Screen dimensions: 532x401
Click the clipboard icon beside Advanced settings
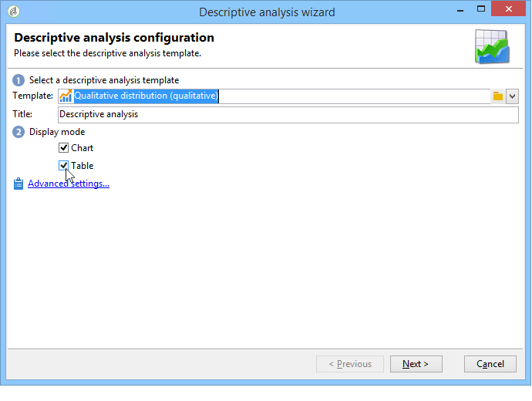19,184
